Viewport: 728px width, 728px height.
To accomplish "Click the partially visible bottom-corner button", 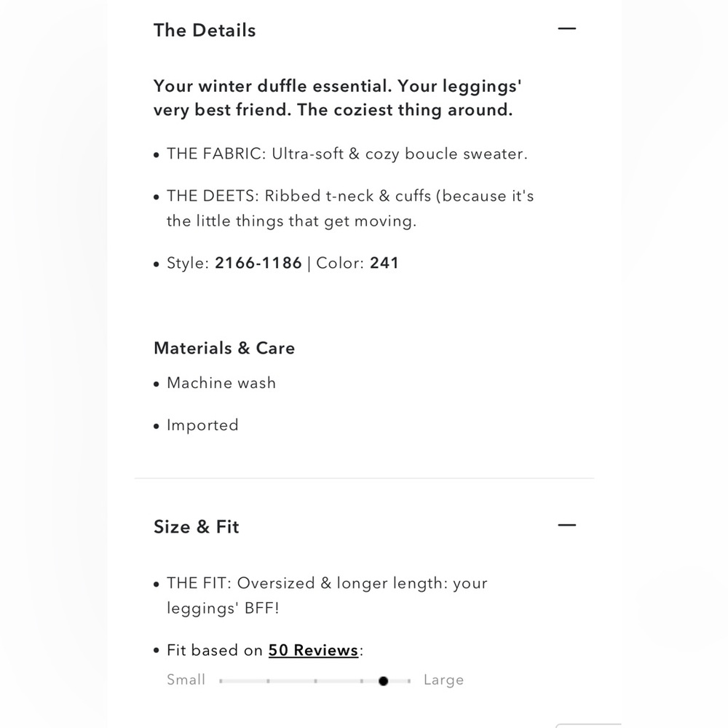I will tap(588, 725).
